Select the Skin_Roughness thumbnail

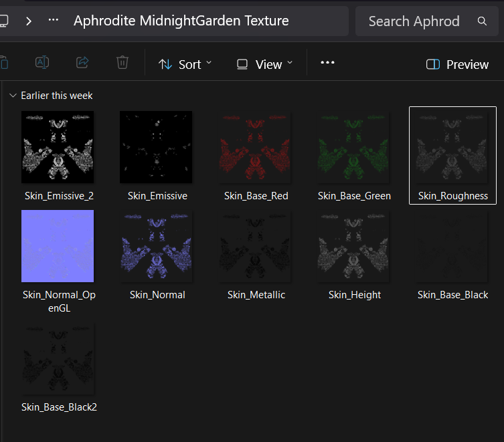click(x=452, y=147)
